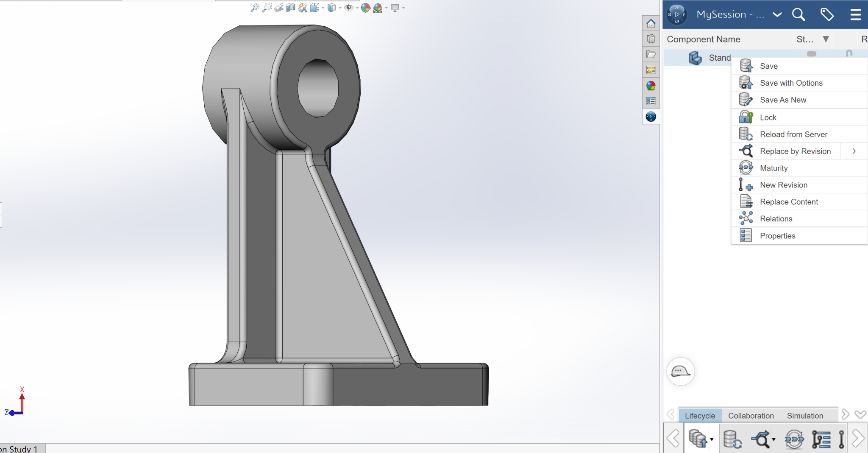Open the SOLIDWORKS Resources home tab
This screenshot has width=868, height=453.
[651, 23]
